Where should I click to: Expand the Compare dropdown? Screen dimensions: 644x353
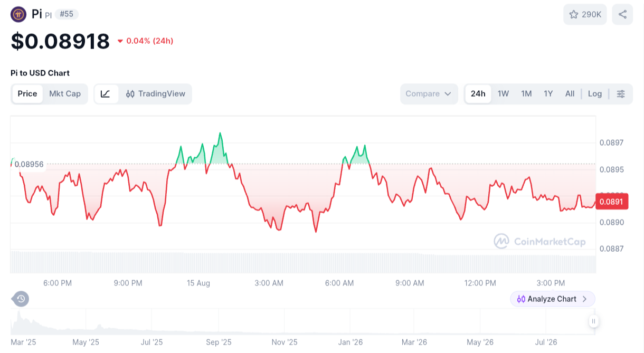click(429, 94)
